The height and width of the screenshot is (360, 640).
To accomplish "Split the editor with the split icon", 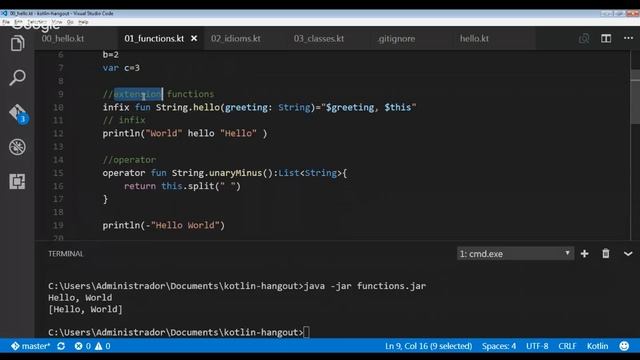I will point(606,38).
